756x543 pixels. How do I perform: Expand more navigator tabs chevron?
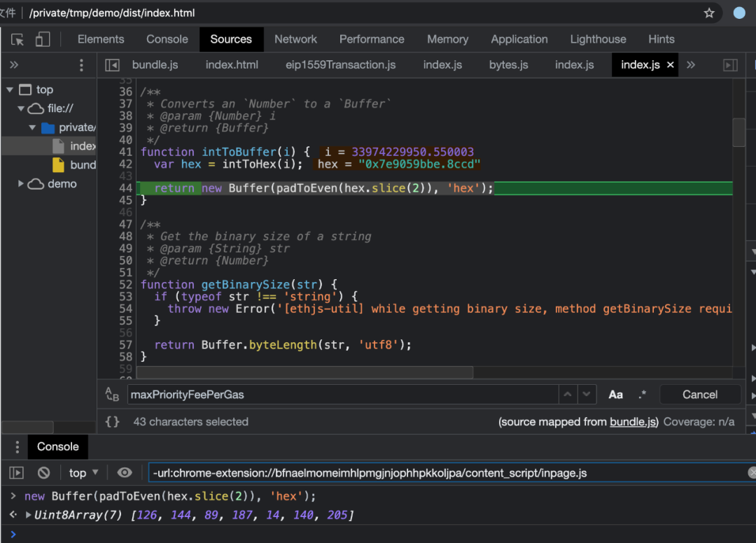[x=14, y=64]
